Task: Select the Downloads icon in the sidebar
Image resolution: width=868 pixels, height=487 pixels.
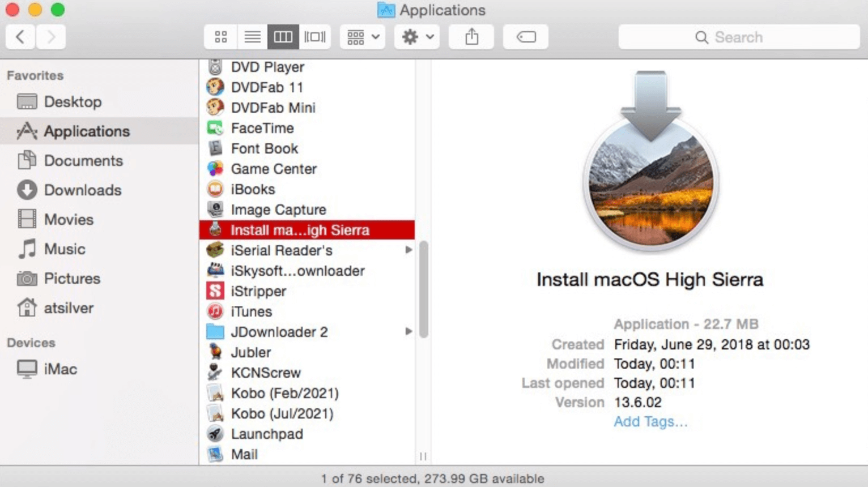Action: (x=27, y=190)
